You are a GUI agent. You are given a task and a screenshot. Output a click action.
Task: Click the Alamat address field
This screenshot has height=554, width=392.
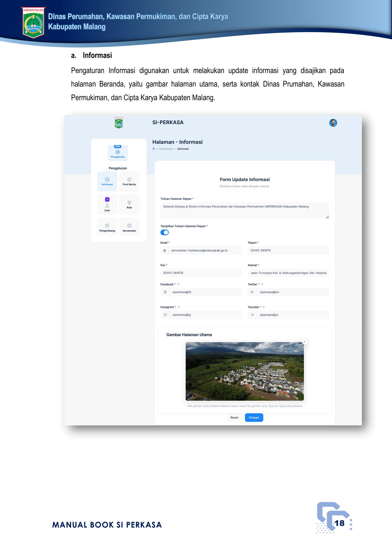click(288, 273)
